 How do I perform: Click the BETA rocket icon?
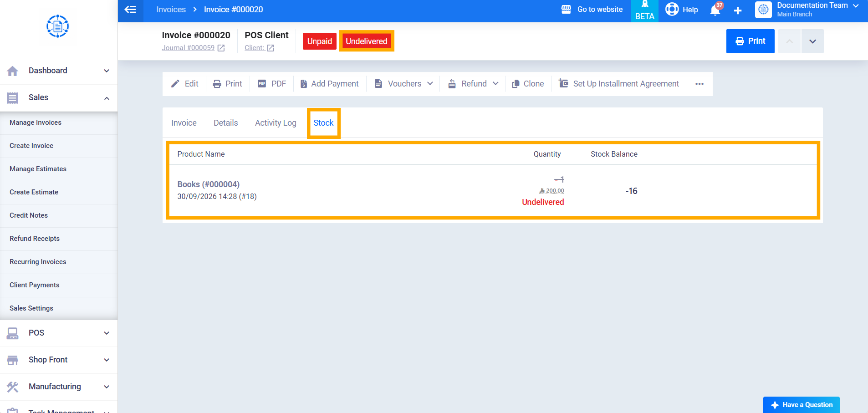645,5
